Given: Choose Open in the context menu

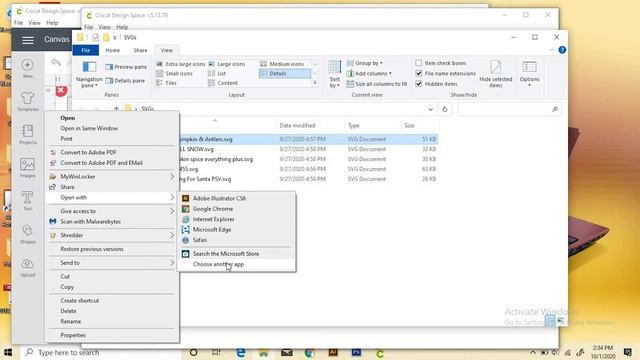Looking at the screenshot, I should pyautogui.click(x=111, y=118).
